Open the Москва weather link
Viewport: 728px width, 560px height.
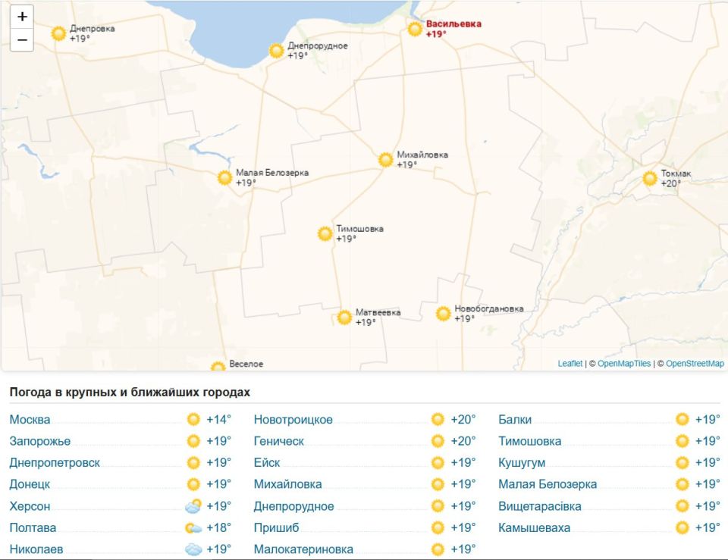click(x=30, y=420)
